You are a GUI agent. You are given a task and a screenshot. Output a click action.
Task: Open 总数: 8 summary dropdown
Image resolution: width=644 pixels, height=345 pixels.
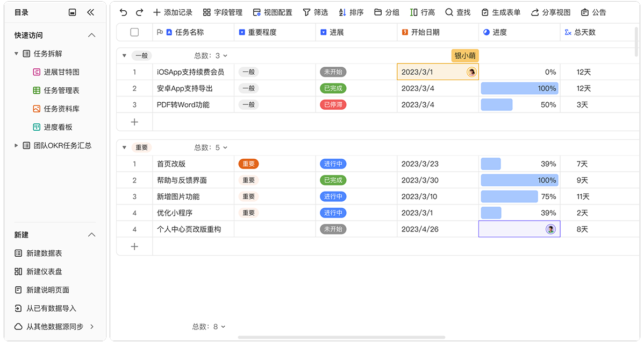pos(209,327)
